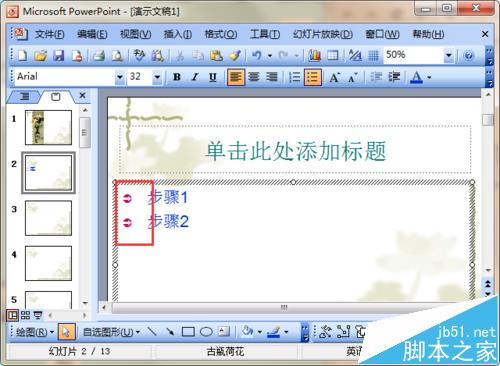Open the 自选图形(U) AutoShapes dropdown
Screen dimensions: 500x366
(x=111, y=332)
